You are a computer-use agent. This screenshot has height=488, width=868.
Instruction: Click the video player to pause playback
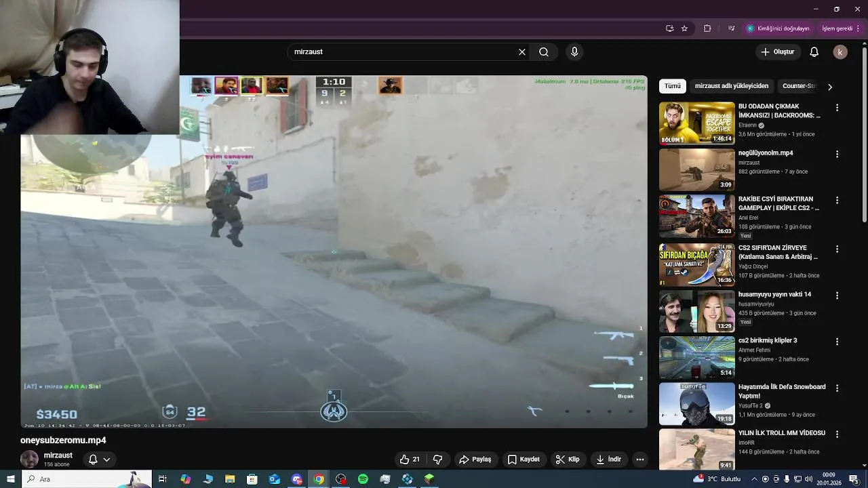334,251
